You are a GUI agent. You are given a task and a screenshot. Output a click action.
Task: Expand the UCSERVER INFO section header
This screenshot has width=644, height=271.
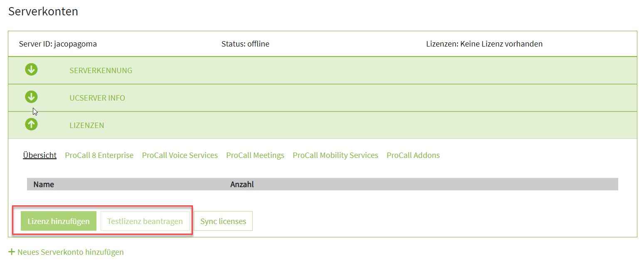point(97,98)
